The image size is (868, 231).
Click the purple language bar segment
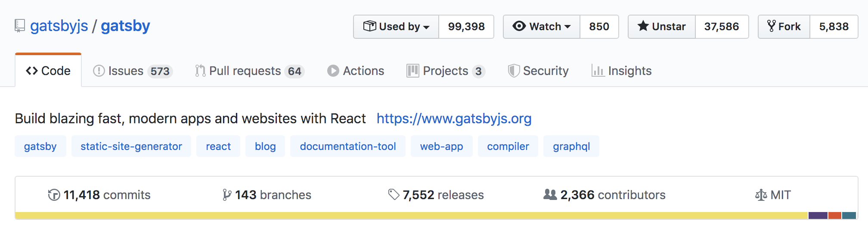coord(818,215)
